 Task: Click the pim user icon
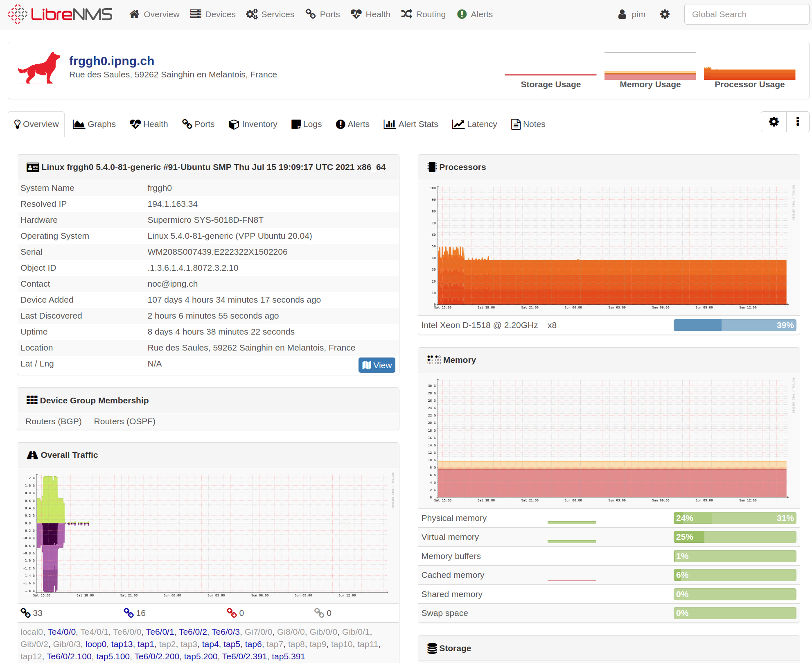(x=622, y=14)
